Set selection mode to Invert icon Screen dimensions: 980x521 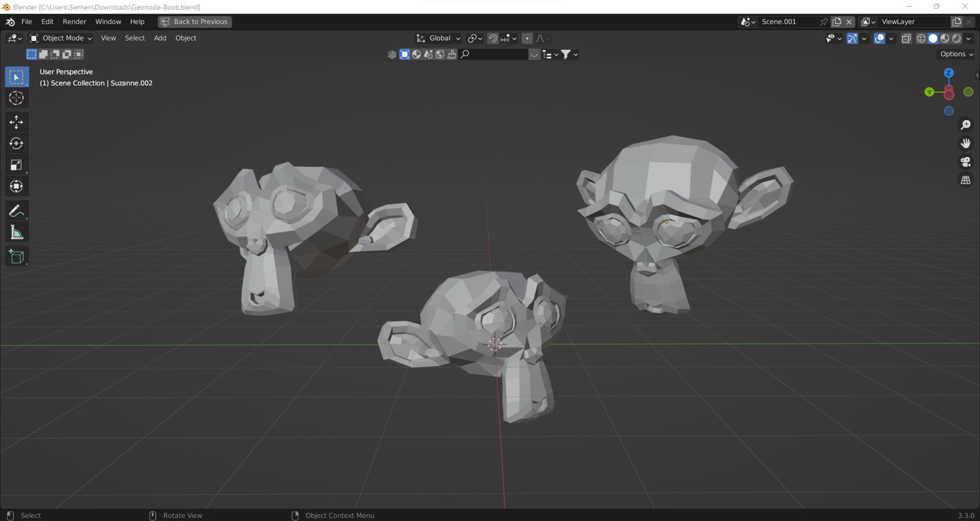coord(67,54)
